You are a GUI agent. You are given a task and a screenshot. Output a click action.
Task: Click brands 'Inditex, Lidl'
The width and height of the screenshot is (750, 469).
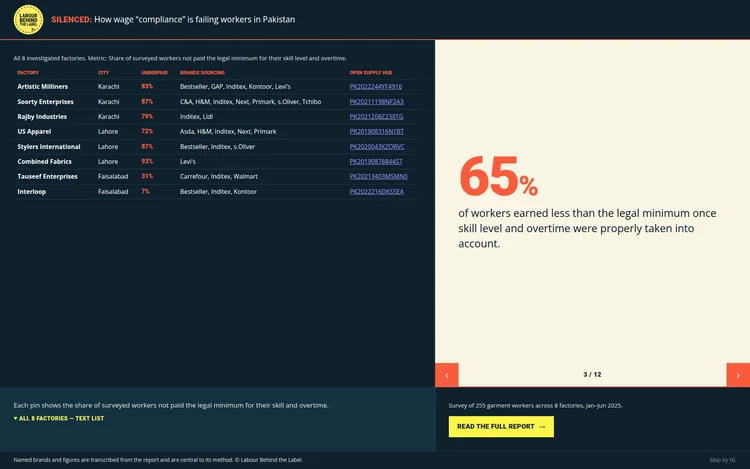[x=197, y=117]
